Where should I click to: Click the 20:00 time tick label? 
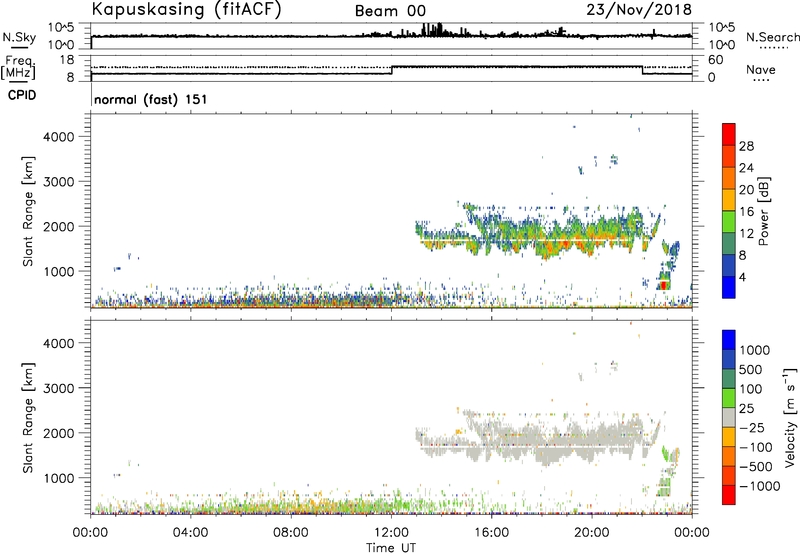592,533
